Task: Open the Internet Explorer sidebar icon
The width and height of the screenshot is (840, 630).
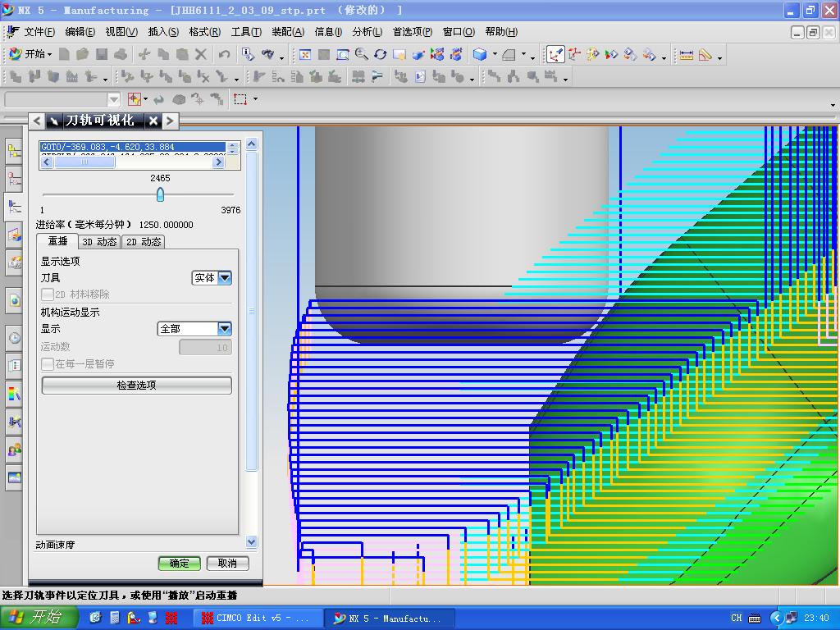Action: pyautogui.click(x=15, y=300)
